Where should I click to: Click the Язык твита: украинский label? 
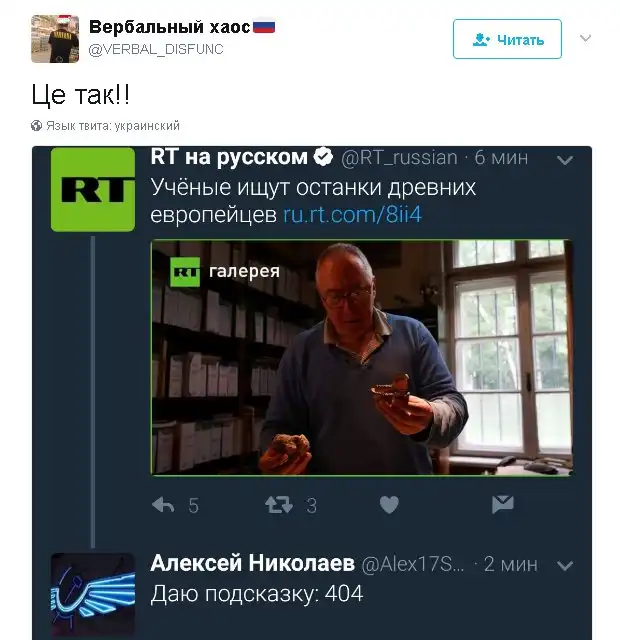click(113, 125)
